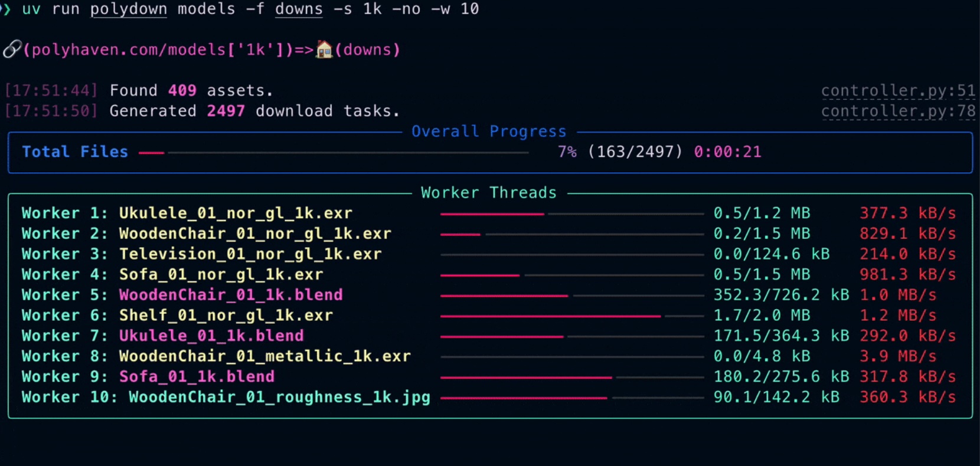Click the house emoji icon
The image size is (980, 466).
(324, 50)
